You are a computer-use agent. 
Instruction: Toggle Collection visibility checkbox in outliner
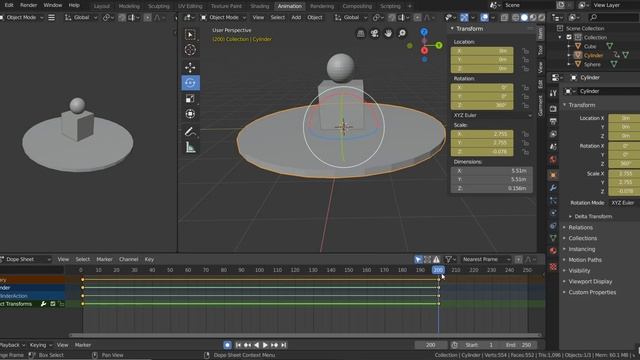pos(569,37)
